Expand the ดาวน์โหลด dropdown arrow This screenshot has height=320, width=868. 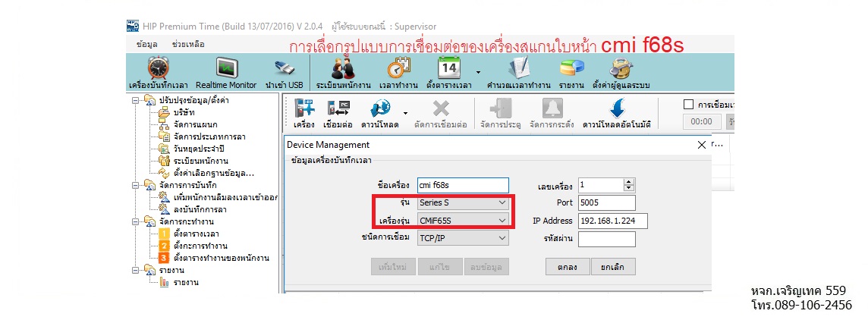pyautogui.click(x=405, y=112)
